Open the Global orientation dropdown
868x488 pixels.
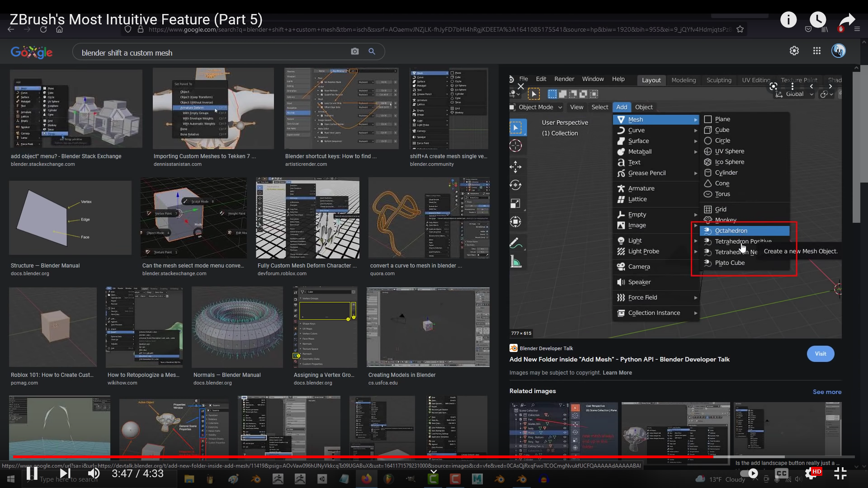pos(794,94)
